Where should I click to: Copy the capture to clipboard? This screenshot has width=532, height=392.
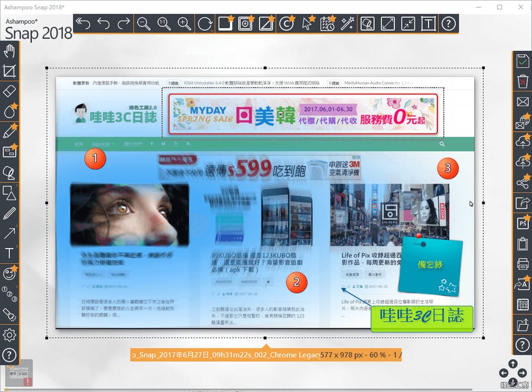(x=523, y=244)
